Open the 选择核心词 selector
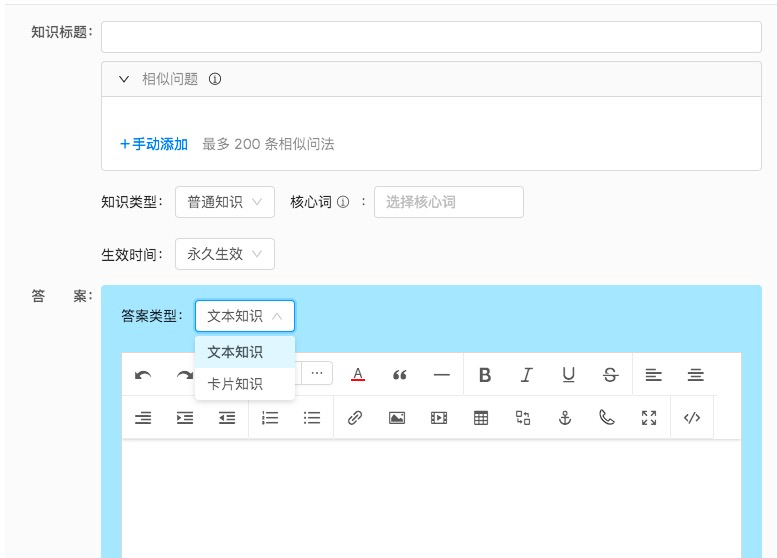Image resolution: width=777 pixels, height=558 pixels. click(448, 202)
